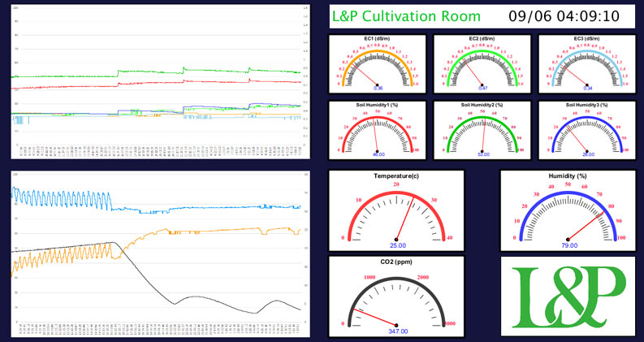Select the Humidity (%) gauge

click(x=568, y=210)
